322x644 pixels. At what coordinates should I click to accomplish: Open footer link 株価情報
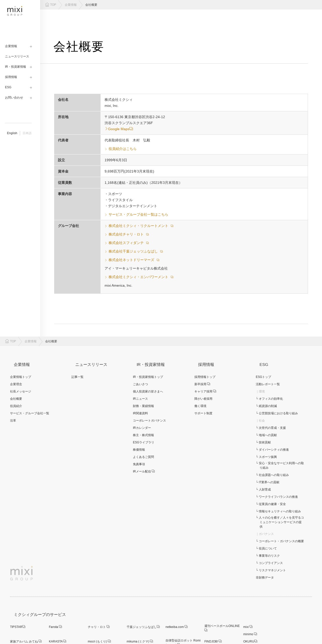pyautogui.click(x=139, y=450)
